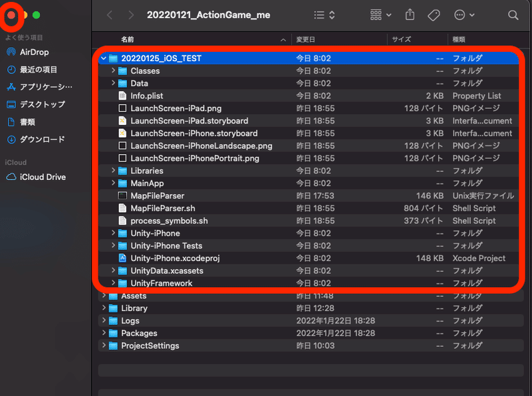Select the Packages folder name
The width and height of the screenshot is (532, 396).
[139, 334]
